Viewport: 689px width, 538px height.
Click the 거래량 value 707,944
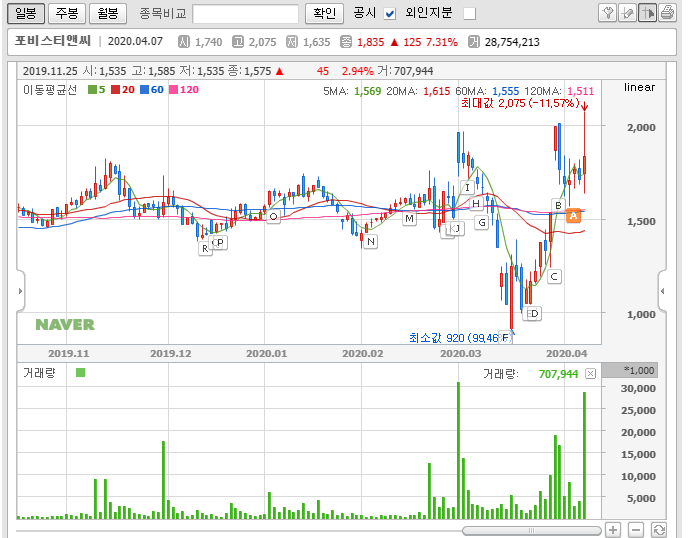tap(558, 374)
